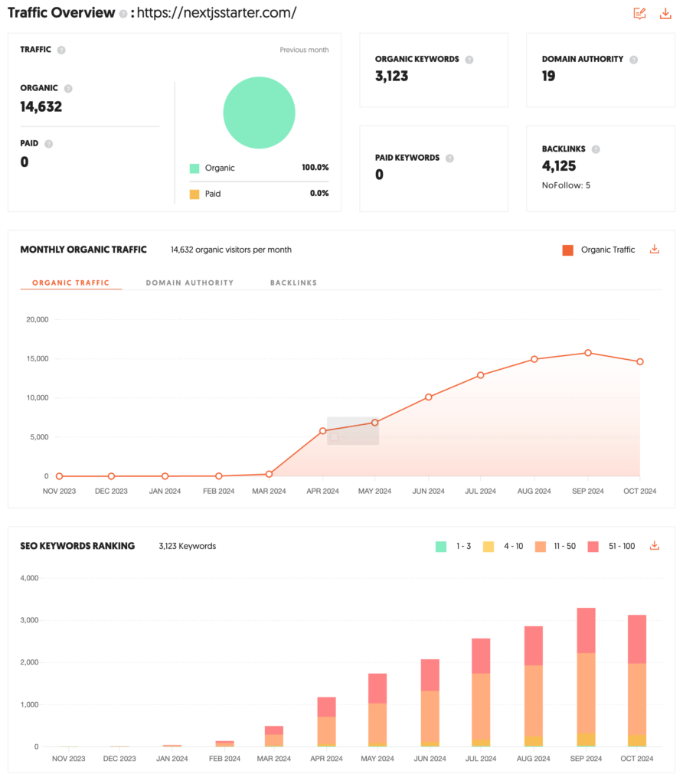Screen dimensions: 683x784
Task: Open help icon next to TRAFFIC heading
Action: point(61,50)
